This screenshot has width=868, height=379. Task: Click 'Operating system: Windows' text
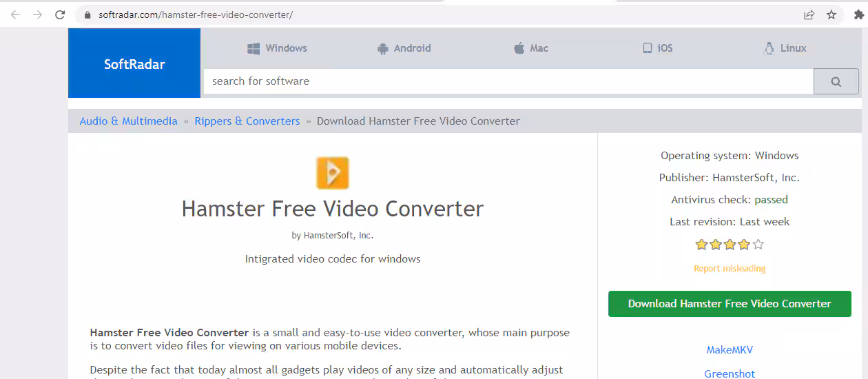click(x=730, y=156)
